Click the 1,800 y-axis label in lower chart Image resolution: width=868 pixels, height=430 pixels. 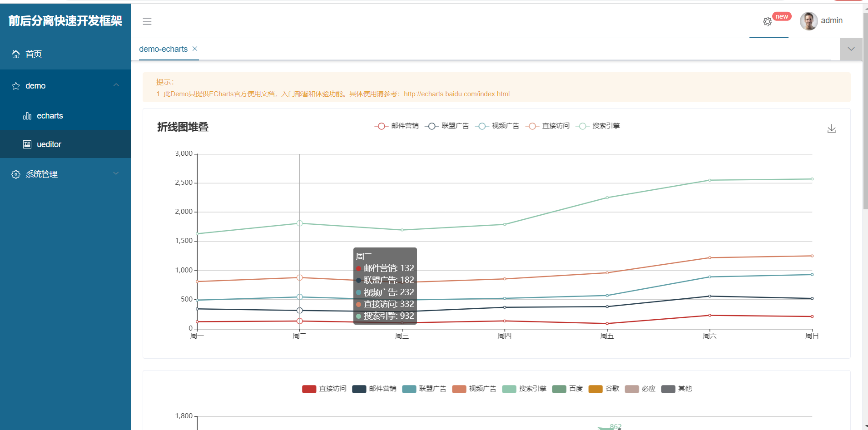[184, 416]
